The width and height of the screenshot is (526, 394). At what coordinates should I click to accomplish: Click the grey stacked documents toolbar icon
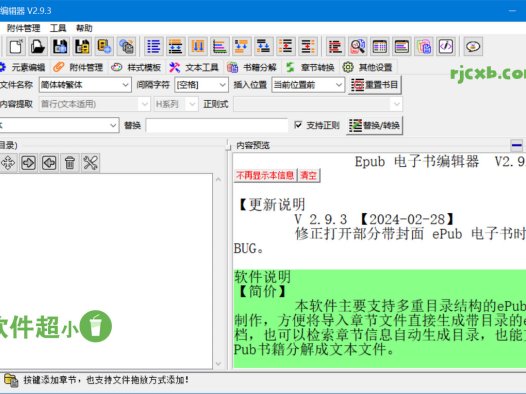(x=126, y=46)
